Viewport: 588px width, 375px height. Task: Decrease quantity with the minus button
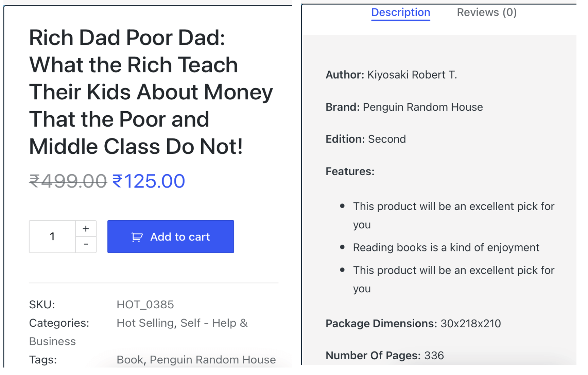tap(86, 244)
